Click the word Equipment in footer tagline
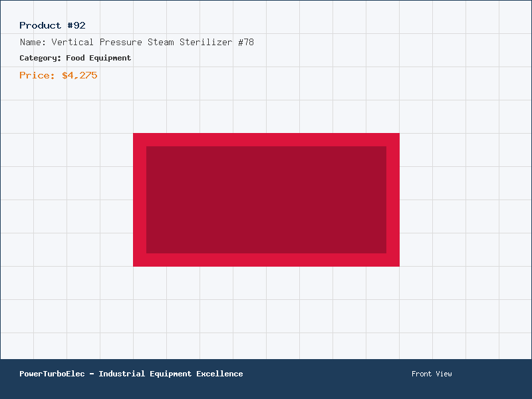This screenshot has height=399, width=532. [171, 374]
